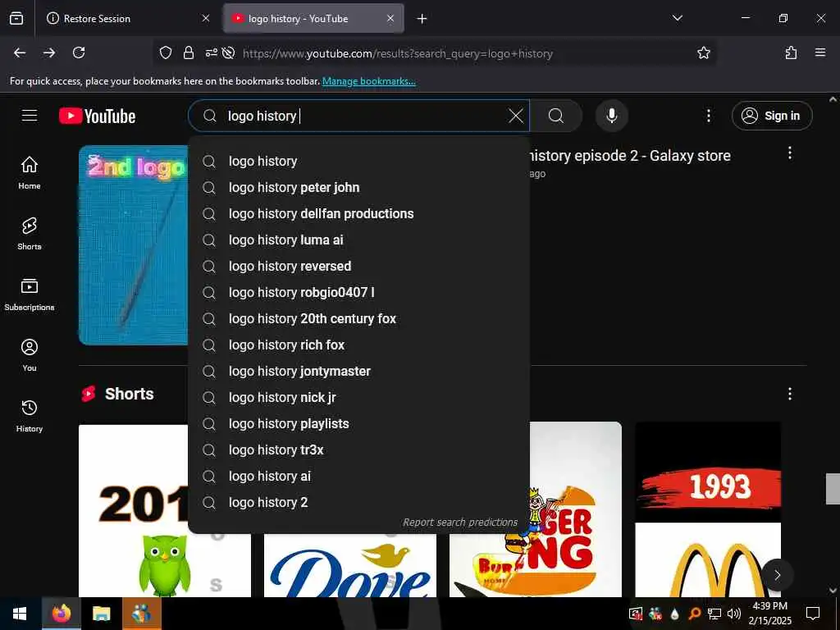
Task: Show next Shorts with arrow button
Action: pos(778,575)
